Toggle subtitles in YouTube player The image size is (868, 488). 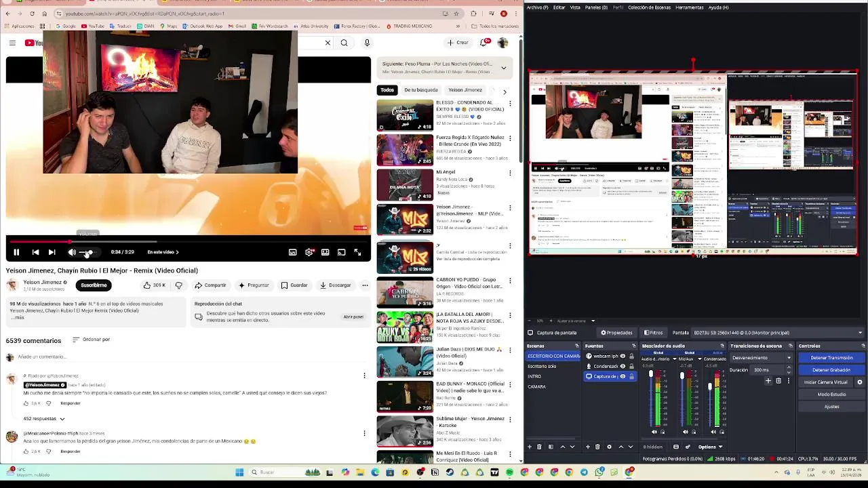292,252
